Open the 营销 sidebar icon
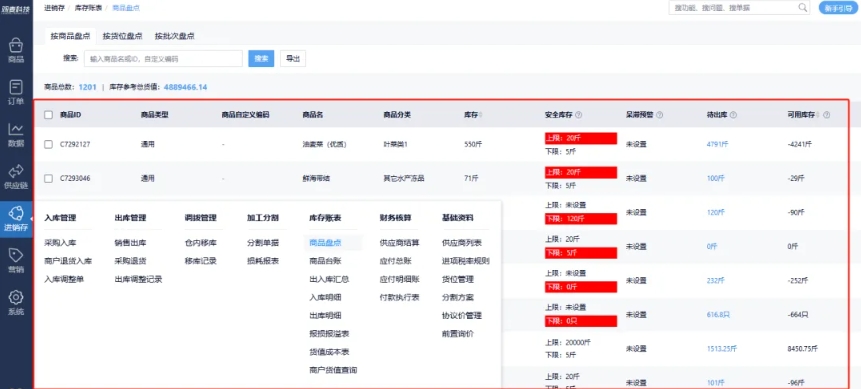Screen dimensions: 861x389 (x=16, y=260)
